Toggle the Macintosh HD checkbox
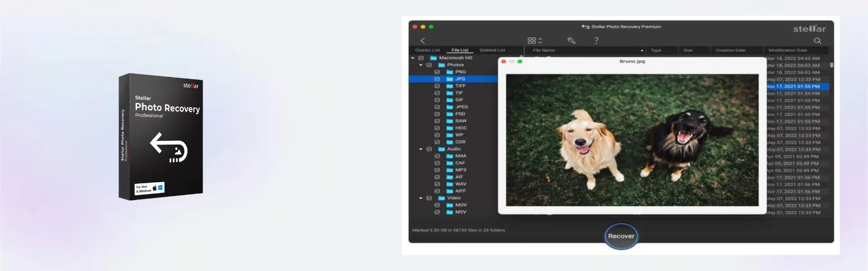 coord(421,58)
